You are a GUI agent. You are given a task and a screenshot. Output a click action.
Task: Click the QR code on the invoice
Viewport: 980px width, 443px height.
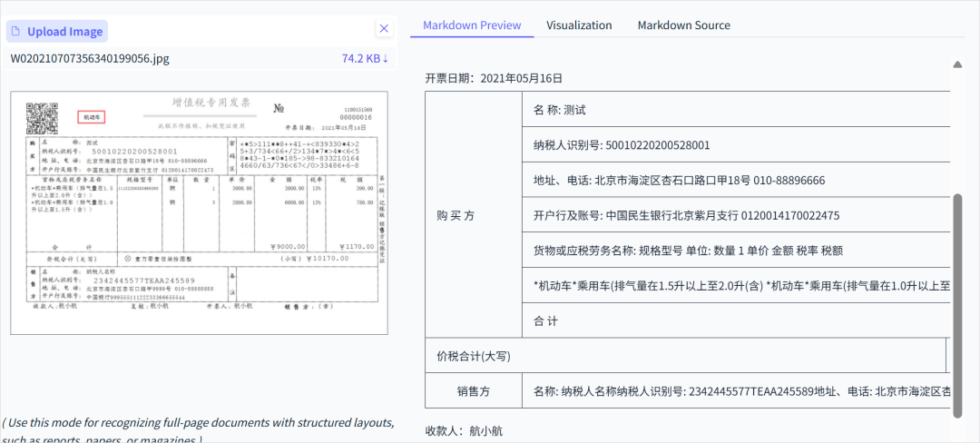[42, 119]
